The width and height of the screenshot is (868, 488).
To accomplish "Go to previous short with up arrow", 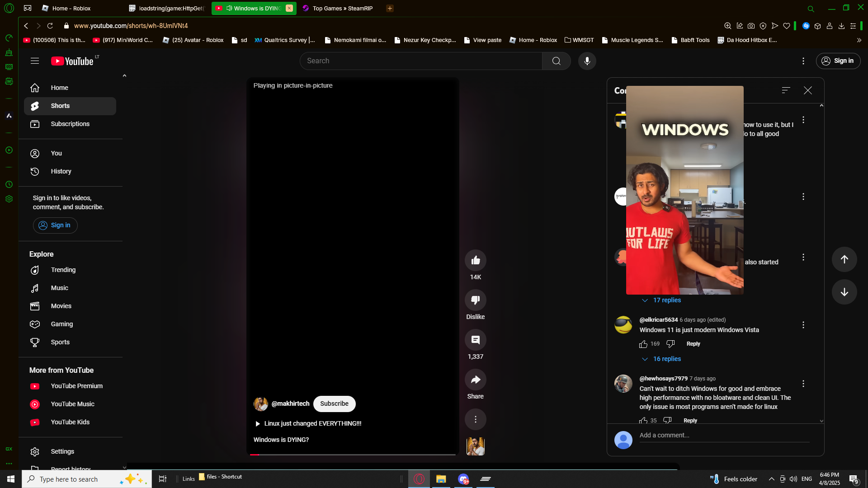I will click(x=844, y=259).
